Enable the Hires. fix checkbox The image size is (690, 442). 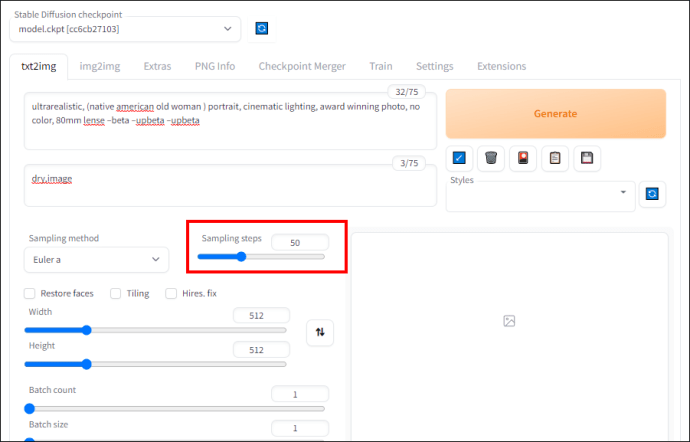171,294
